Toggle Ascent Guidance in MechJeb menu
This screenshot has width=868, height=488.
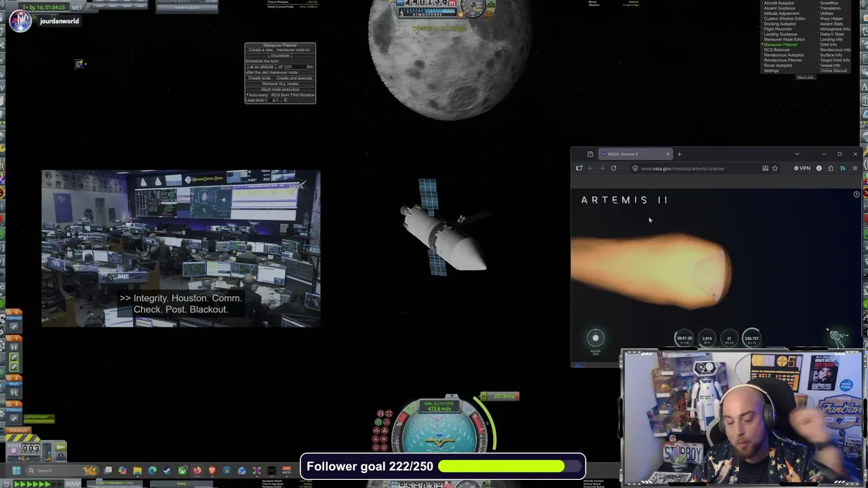[779, 8]
